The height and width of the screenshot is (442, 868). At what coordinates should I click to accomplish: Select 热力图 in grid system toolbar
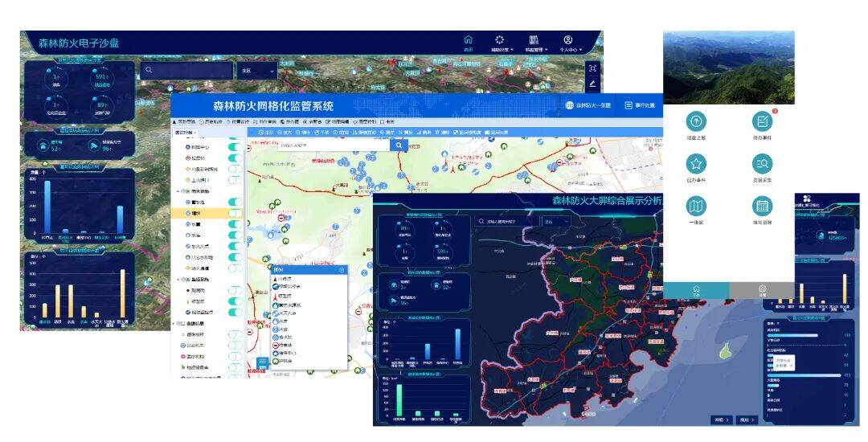pyautogui.click(x=289, y=121)
